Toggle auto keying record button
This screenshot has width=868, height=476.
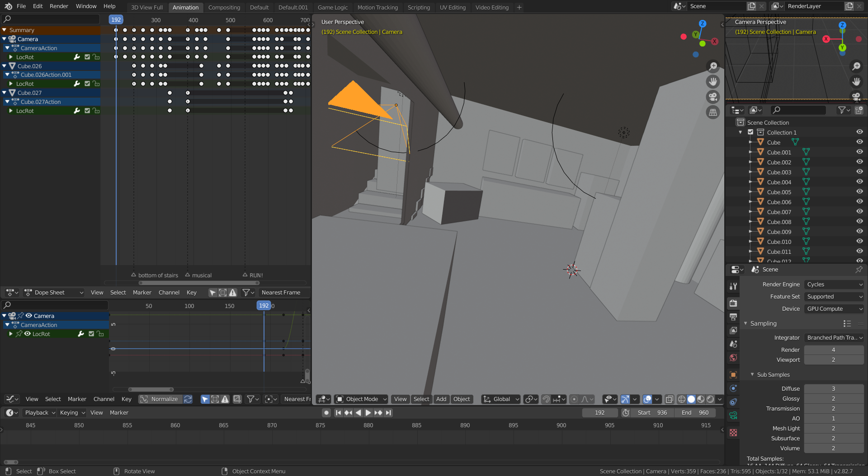pos(326,413)
